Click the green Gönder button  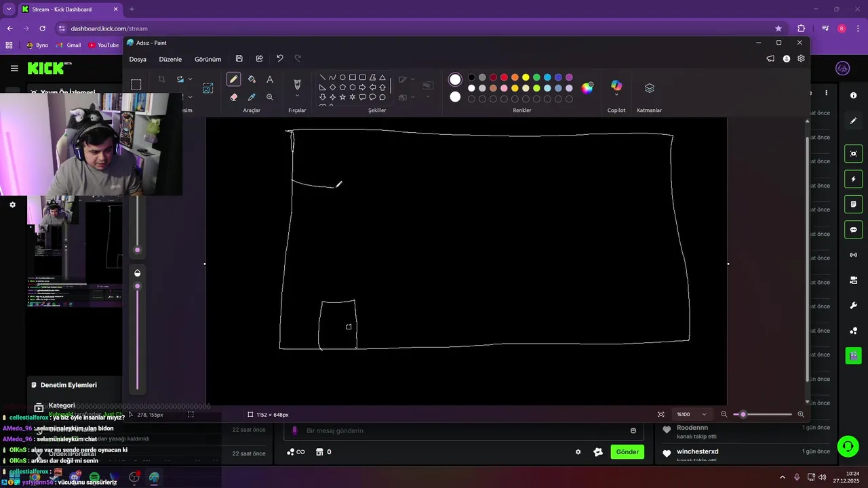[627, 451]
